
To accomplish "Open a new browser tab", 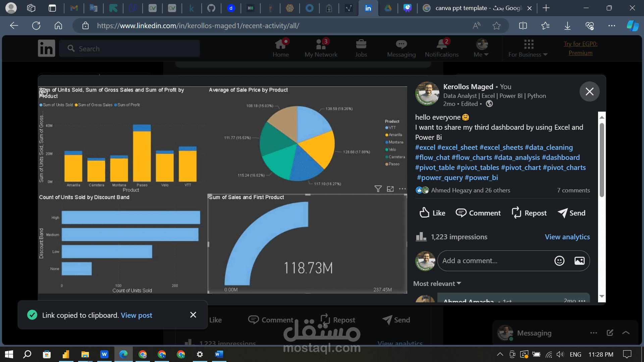I will [x=546, y=8].
